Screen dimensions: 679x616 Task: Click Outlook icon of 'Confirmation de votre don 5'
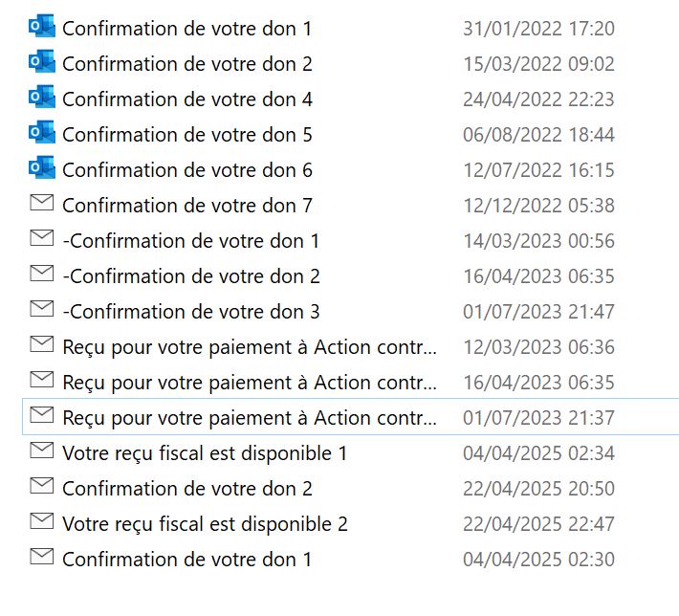click(x=42, y=133)
